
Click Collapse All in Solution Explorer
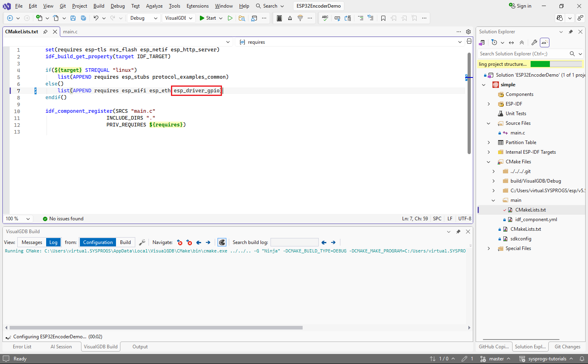522,43
